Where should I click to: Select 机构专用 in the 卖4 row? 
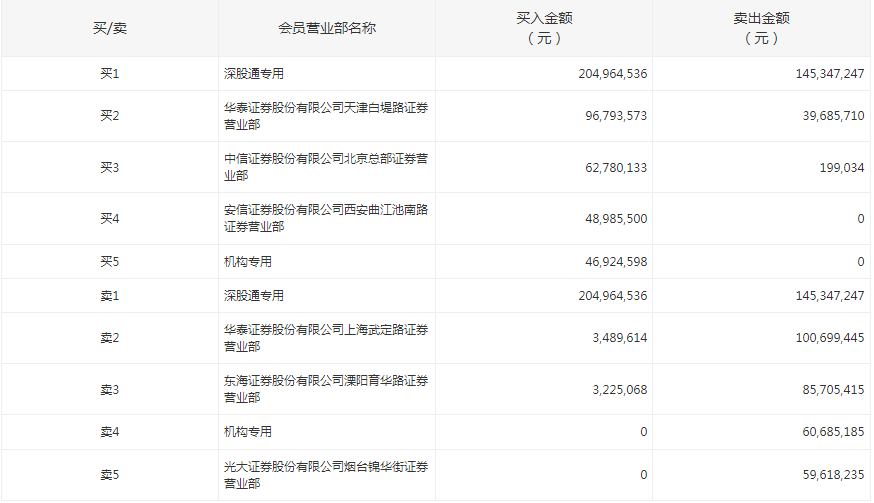point(248,432)
